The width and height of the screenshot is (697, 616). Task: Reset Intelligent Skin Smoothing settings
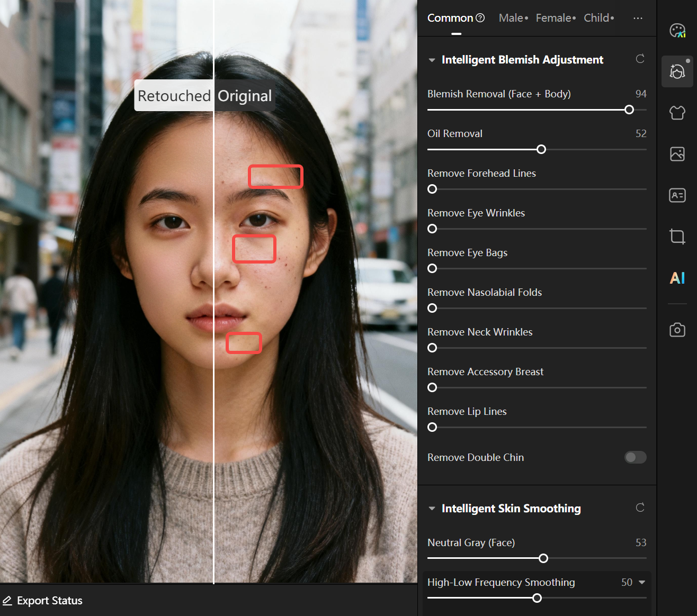click(640, 508)
